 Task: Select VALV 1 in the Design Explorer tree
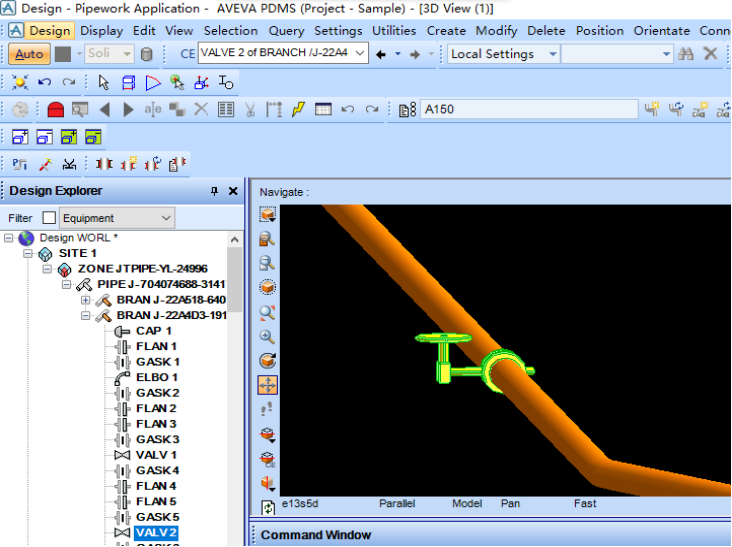(x=156, y=455)
